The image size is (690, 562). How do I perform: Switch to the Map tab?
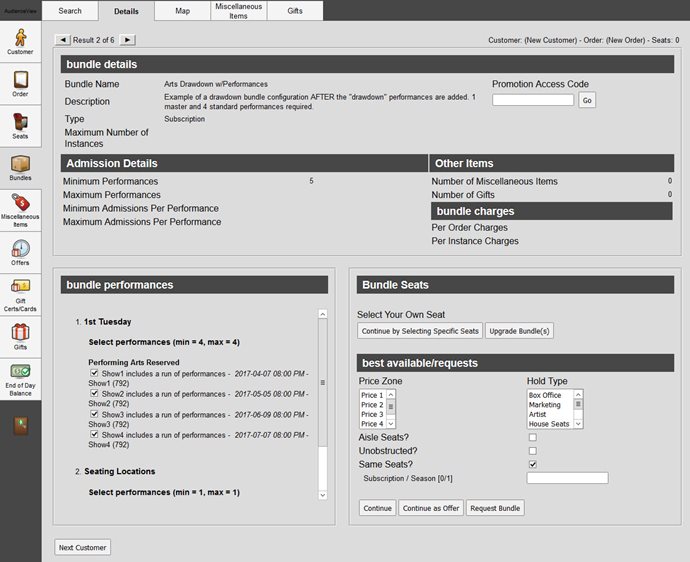tap(183, 11)
